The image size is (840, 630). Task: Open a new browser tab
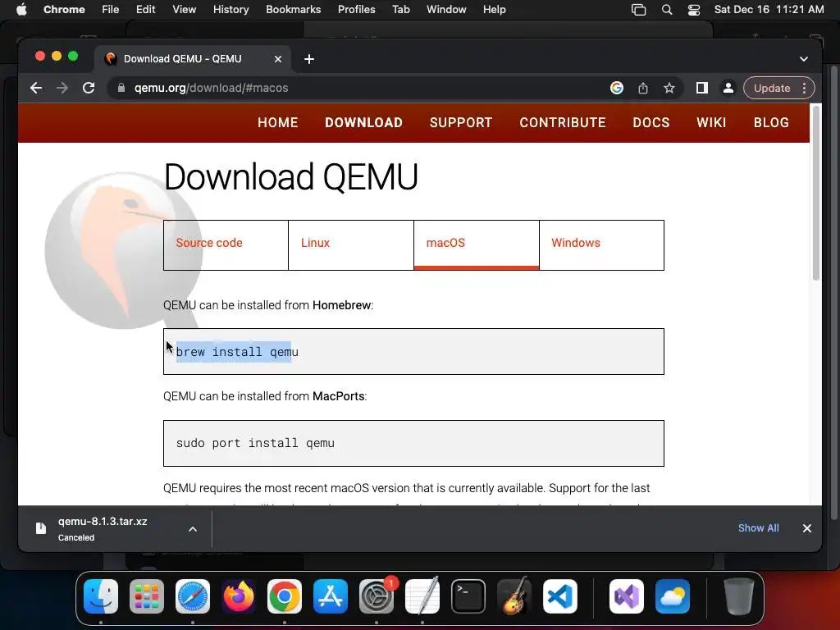[x=309, y=59]
